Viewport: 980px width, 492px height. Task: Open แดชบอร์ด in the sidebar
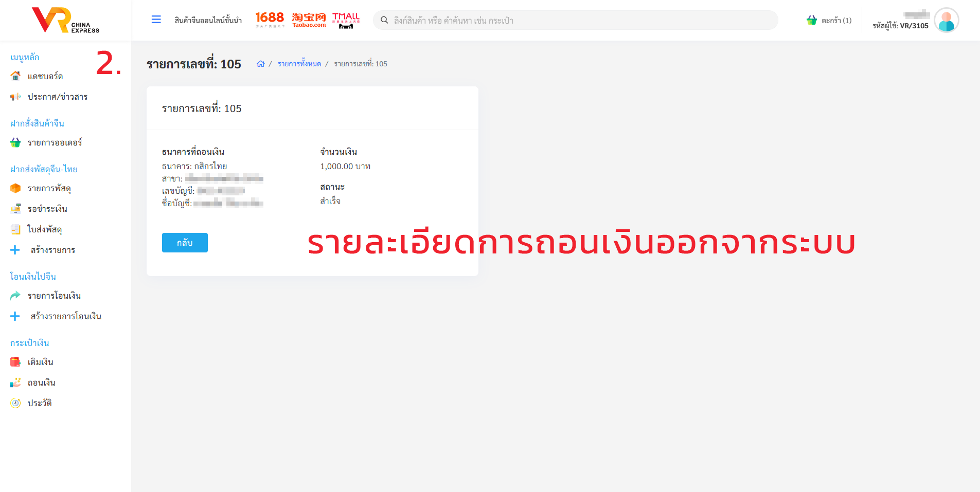45,76
